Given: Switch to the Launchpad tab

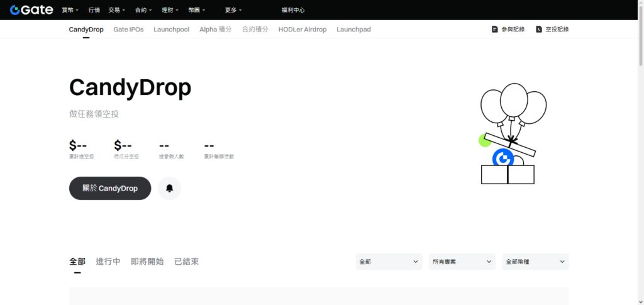Looking at the screenshot, I should click(353, 30).
